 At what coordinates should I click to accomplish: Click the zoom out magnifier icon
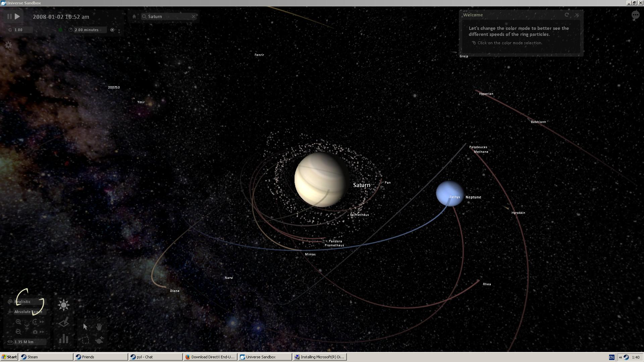[x=18, y=332]
